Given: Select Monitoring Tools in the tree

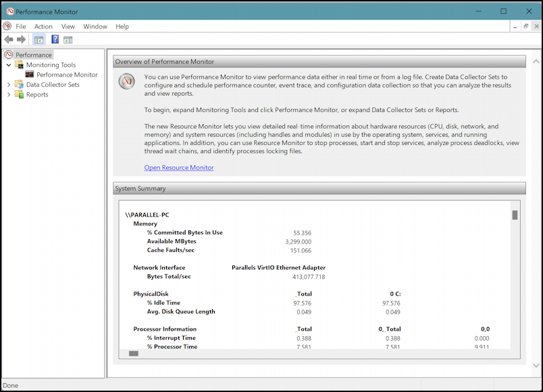Looking at the screenshot, I should click(x=51, y=65).
